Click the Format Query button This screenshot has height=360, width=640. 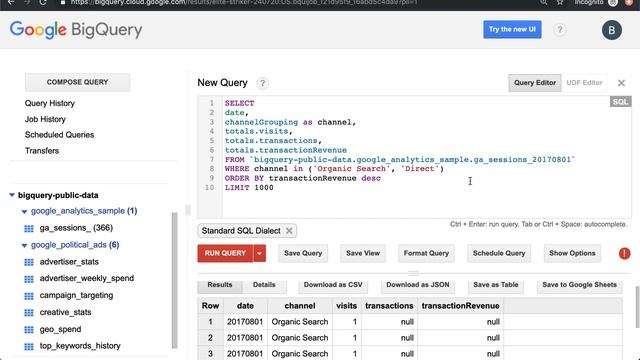[426, 253]
